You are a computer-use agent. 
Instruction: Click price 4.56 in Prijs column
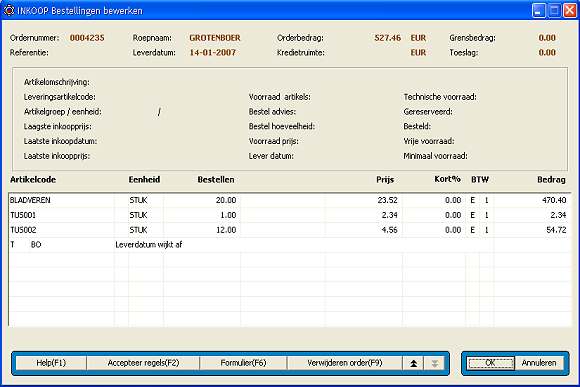click(389, 230)
